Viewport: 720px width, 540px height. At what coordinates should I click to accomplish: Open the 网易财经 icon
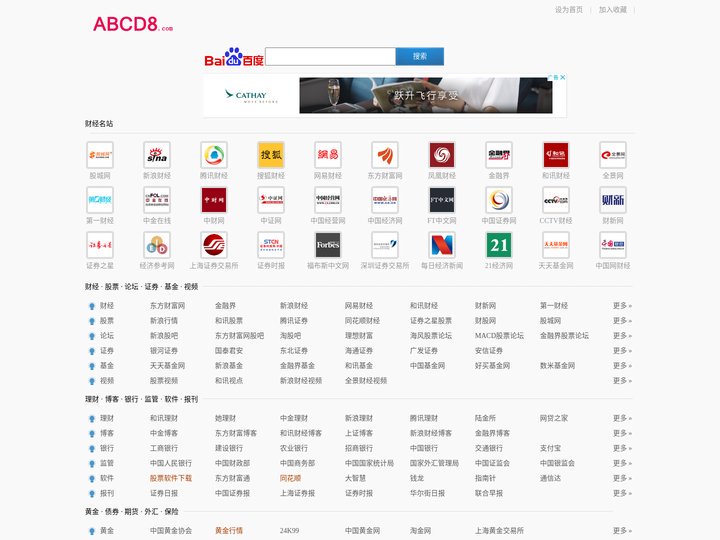[x=328, y=155]
